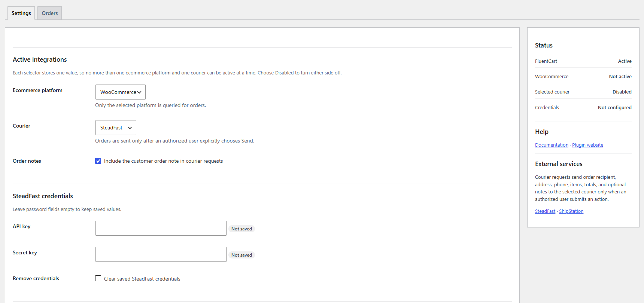
Task: Click the Status panel heading
Action: pos(544,45)
